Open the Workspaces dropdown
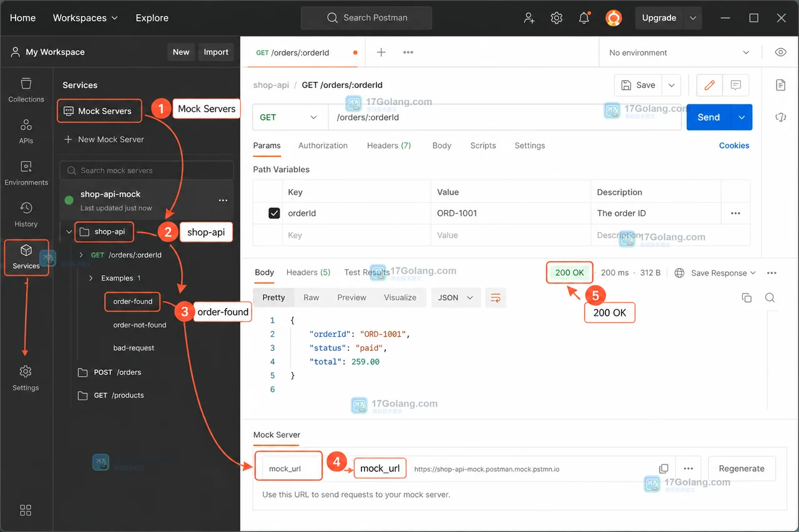Image resolution: width=799 pixels, height=532 pixels. [x=85, y=18]
